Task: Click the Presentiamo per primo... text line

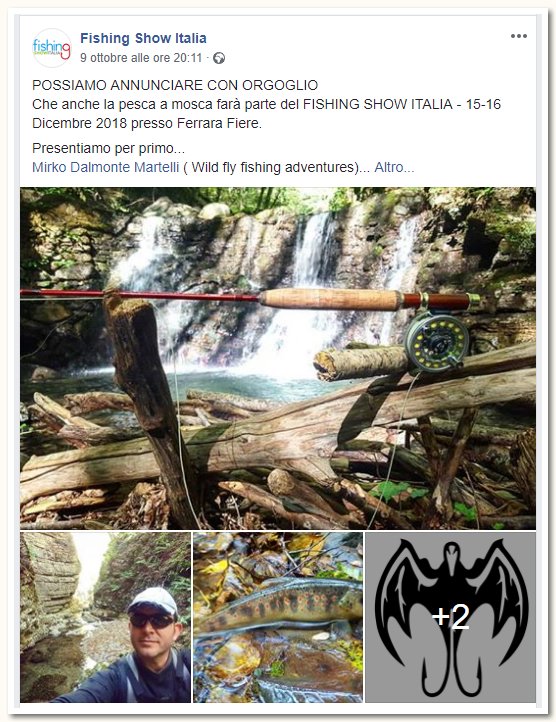Action: pyautogui.click(x=108, y=148)
